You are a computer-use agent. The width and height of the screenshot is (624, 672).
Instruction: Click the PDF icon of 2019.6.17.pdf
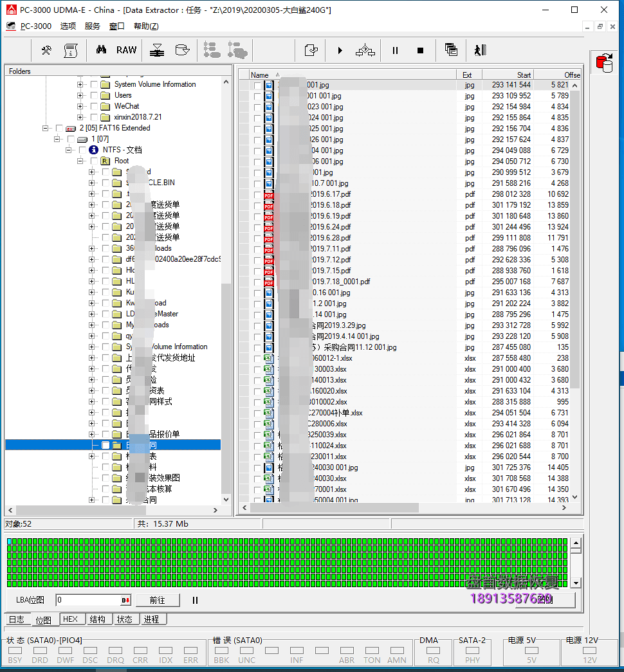pyautogui.click(x=269, y=195)
